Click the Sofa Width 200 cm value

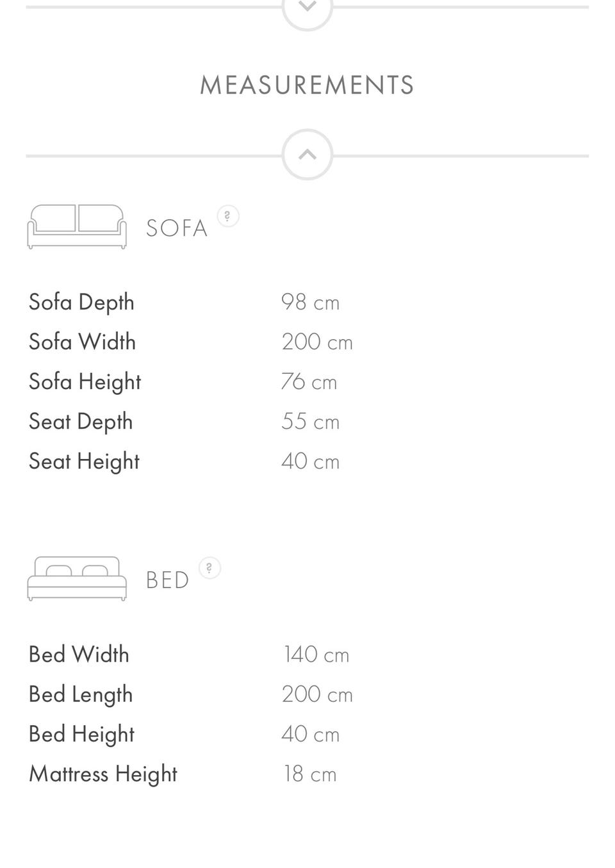pos(317,342)
